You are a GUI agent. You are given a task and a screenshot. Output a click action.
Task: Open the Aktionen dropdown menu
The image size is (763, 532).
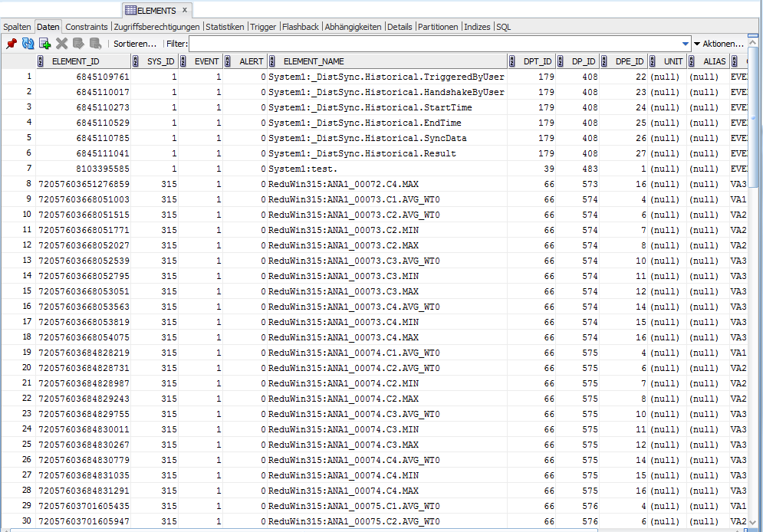pos(719,44)
